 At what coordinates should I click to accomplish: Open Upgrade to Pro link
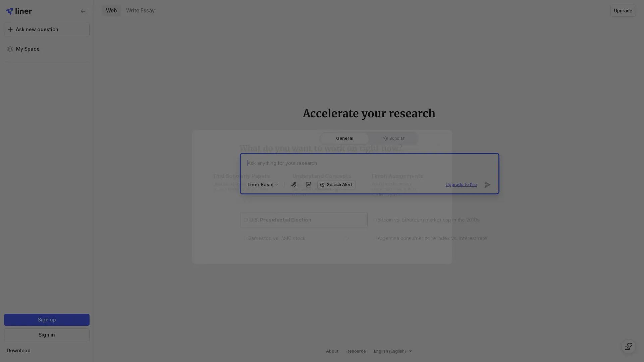tap(461, 185)
